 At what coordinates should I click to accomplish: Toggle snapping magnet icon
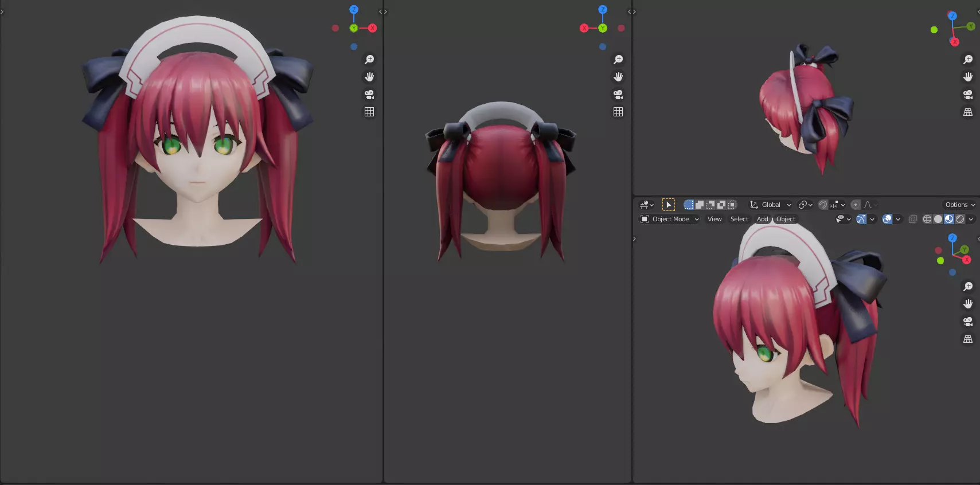click(823, 205)
